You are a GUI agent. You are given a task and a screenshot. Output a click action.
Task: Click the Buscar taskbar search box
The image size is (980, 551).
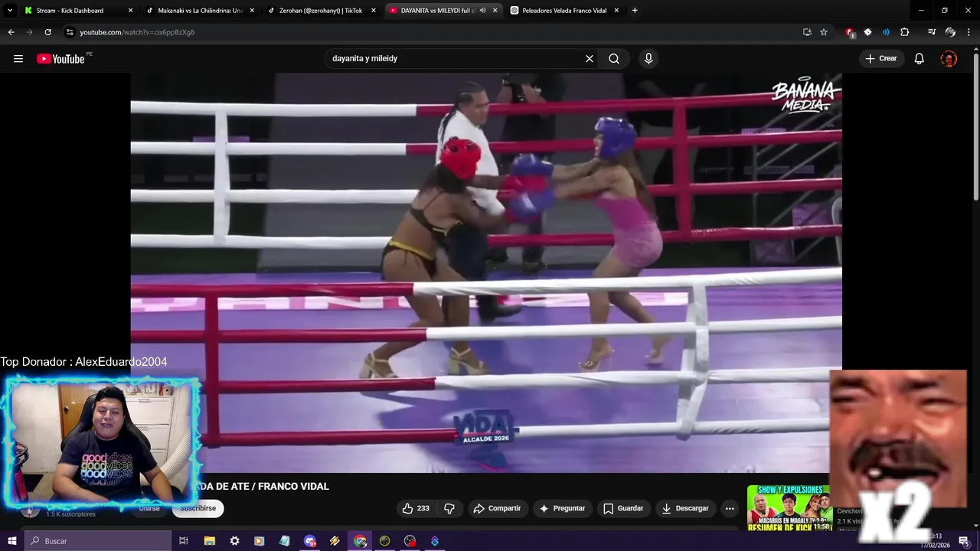coord(97,541)
